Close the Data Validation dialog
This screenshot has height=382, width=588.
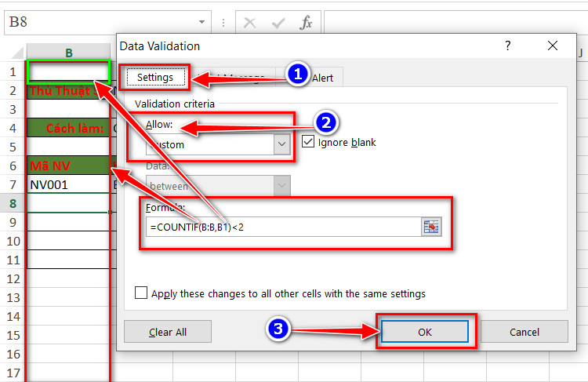coord(553,45)
